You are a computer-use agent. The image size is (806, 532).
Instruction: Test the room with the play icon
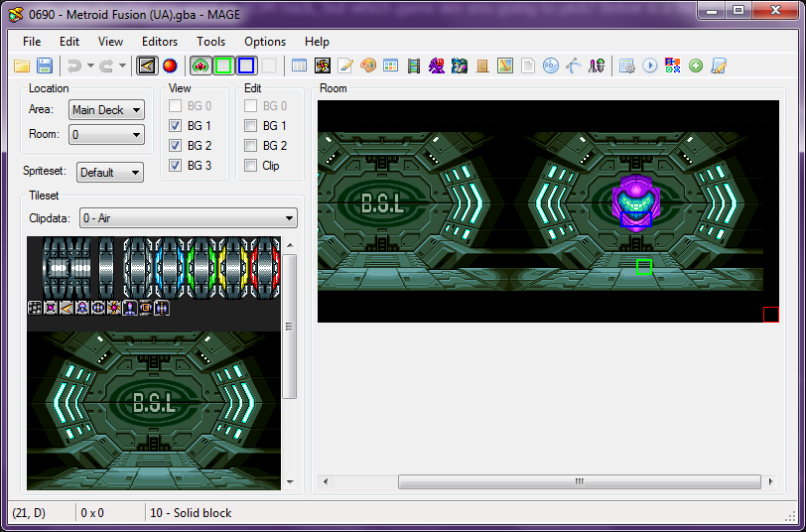[x=650, y=66]
